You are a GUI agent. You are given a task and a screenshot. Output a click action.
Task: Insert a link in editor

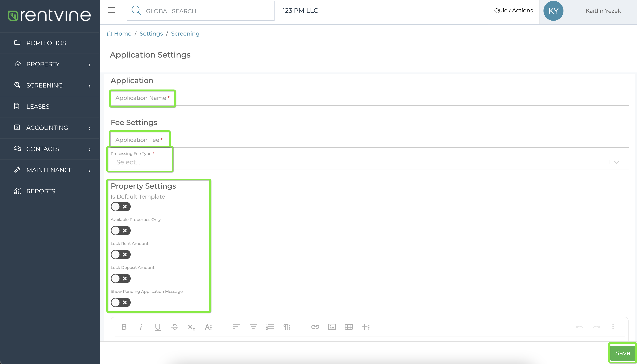click(315, 327)
